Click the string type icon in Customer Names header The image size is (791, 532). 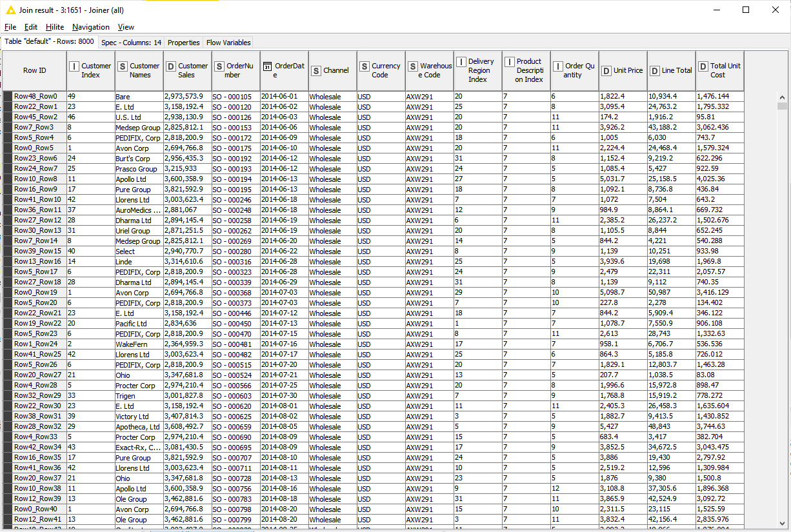coord(123,66)
